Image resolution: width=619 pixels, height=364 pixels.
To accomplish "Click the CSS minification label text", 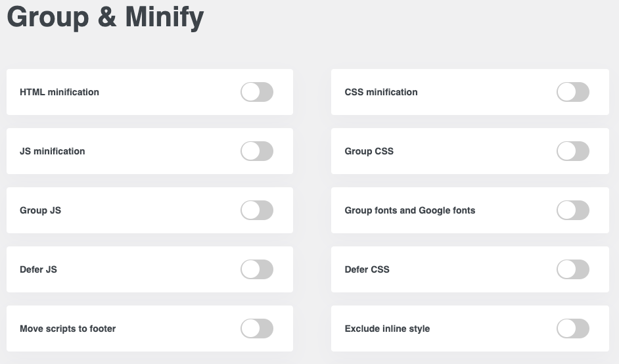I will [381, 92].
